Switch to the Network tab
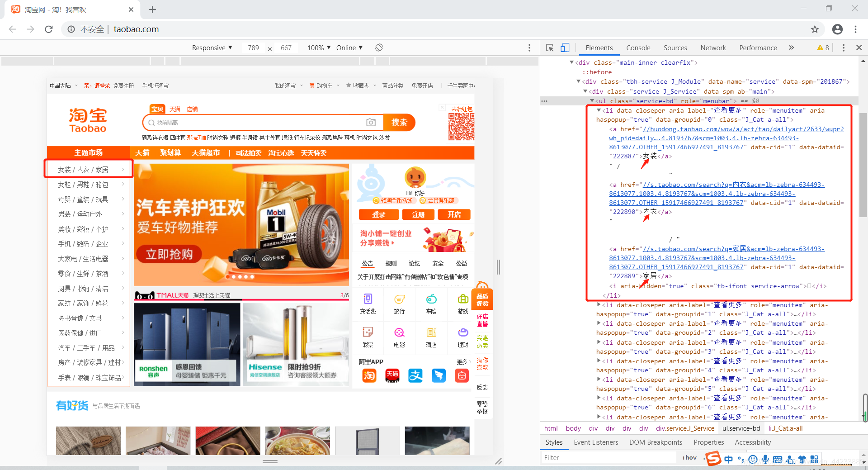Image resolution: width=868 pixels, height=470 pixels. click(x=713, y=47)
